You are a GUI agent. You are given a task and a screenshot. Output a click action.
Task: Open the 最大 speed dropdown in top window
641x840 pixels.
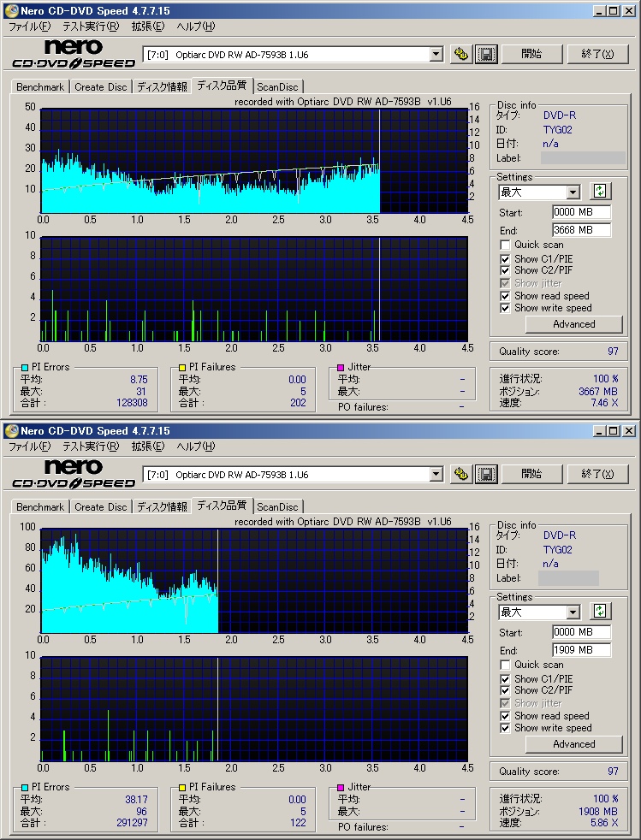(573, 192)
